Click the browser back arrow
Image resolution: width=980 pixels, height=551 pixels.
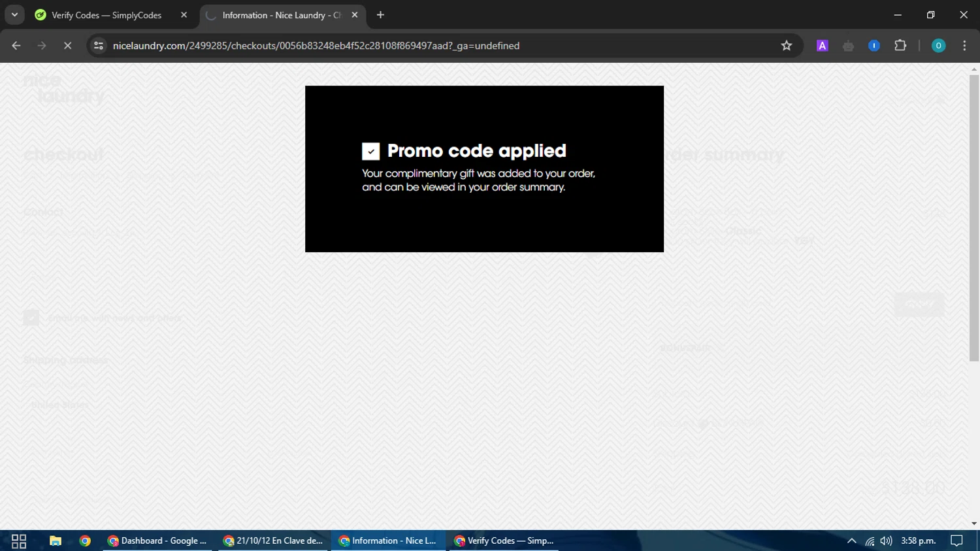point(16,46)
